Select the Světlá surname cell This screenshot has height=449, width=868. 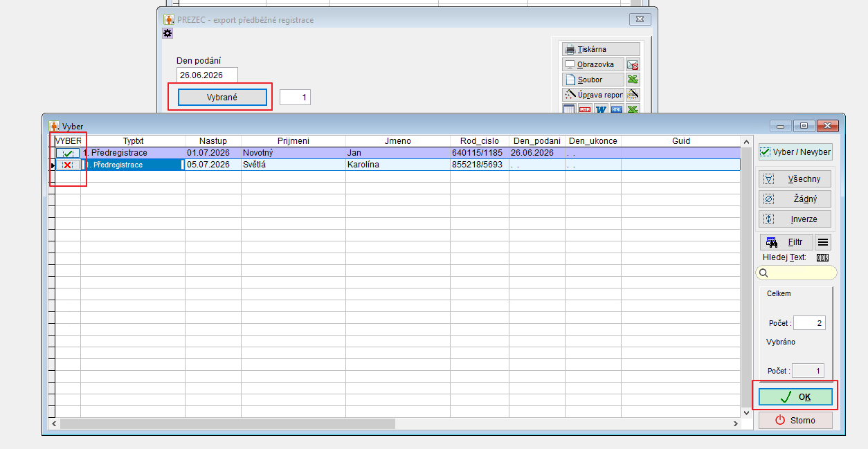pos(293,165)
